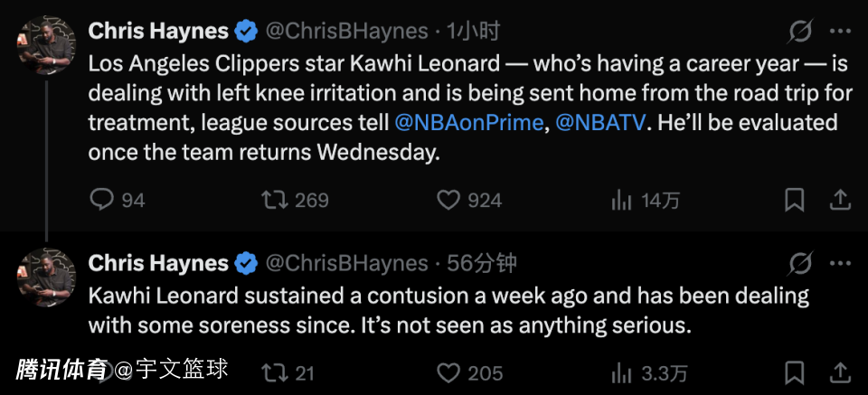Image resolution: width=868 pixels, height=395 pixels.
Task: Open the @NBAonPrime mention link
Action: point(467,121)
